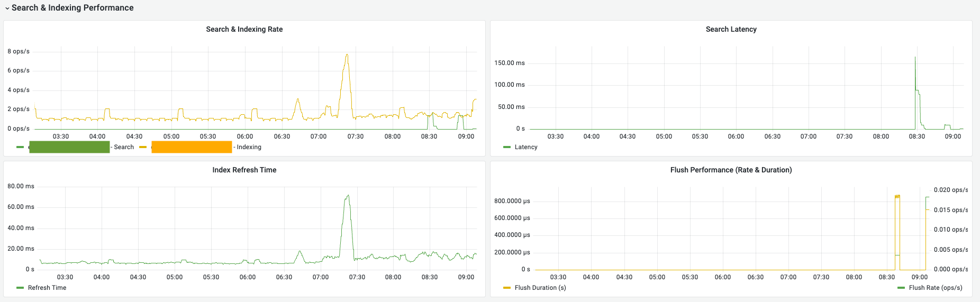
Task: Collapse the Search & Indexing Performance row chevron
Action: (x=7, y=8)
